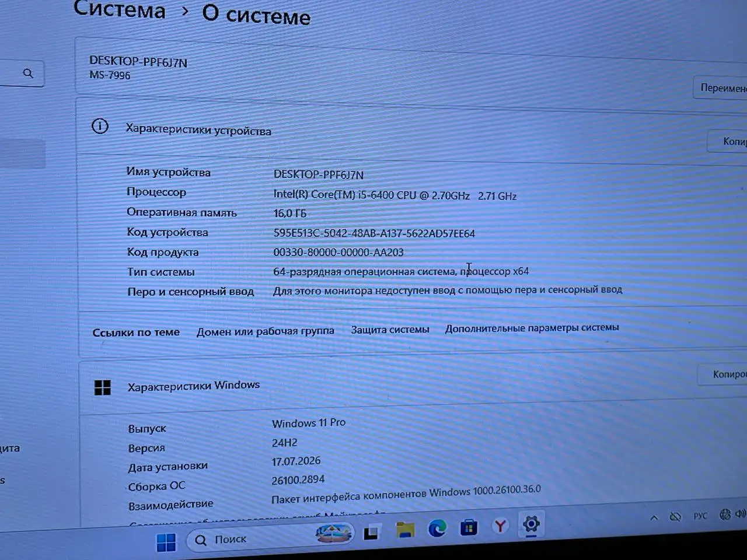Select the Код устройства label

coord(167,232)
